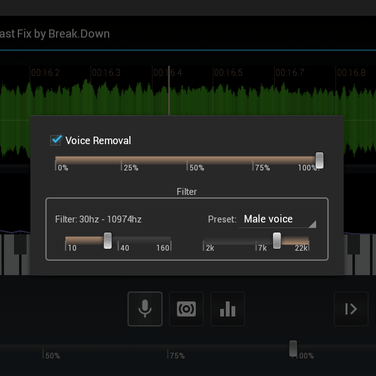Click the 50% tick on Voice Removal slider
The image size is (376, 376).
tap(196, 167)
